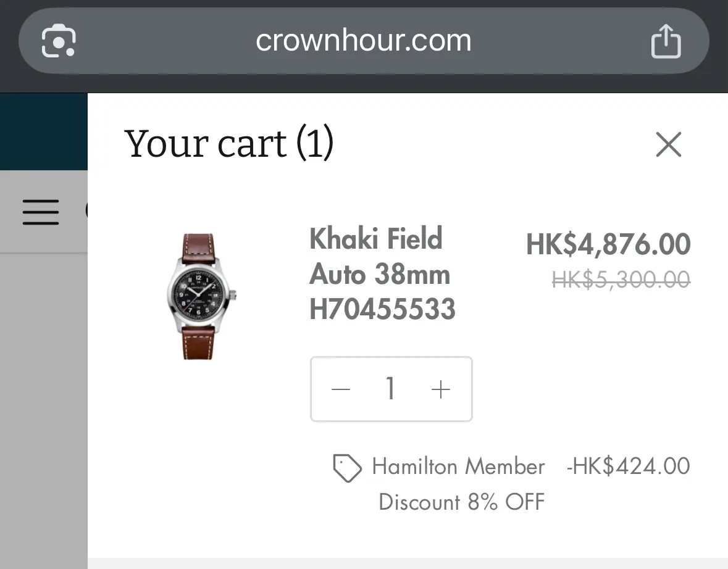
Task: Open the Khaki Field watch thumbnail
Action: click(x=201, y=296)
